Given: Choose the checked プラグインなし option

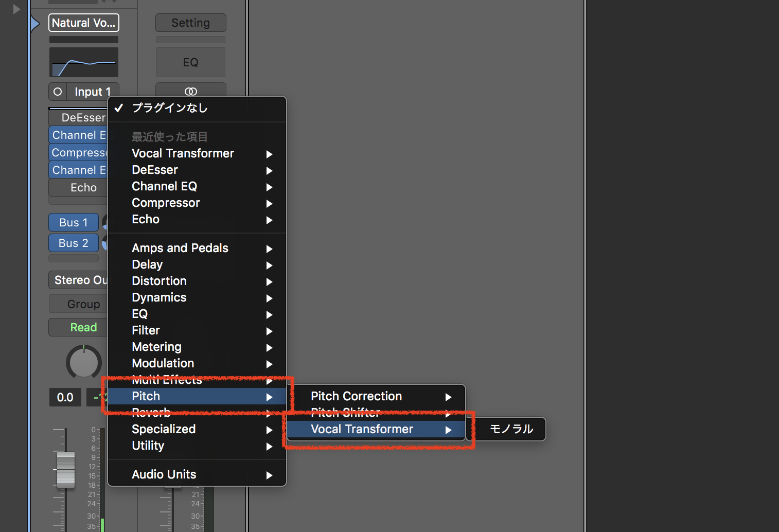Looking at the screenshot, I should click(x=197, y=108).
